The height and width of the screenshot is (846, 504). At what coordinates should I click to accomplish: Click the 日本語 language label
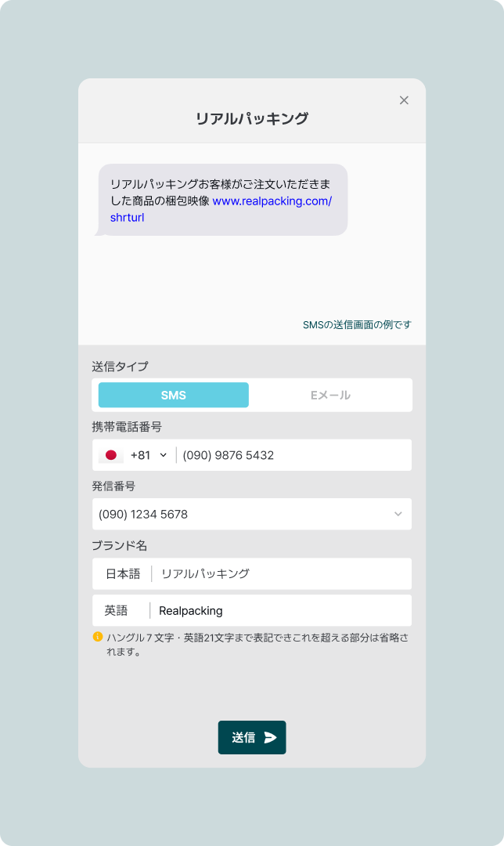point(123,573)
